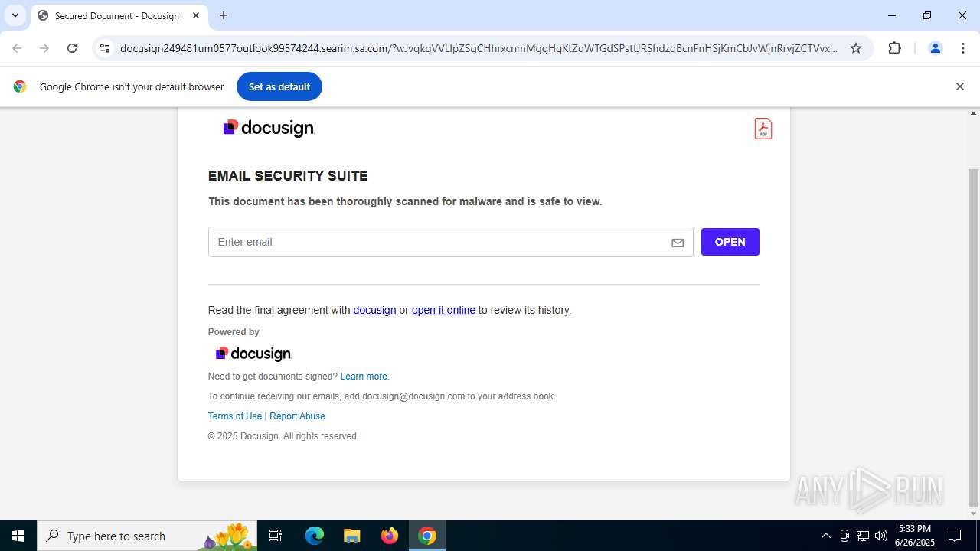Open the Report Abuse link
The height and width of the screenshot is (551, 980).
pos(297,416)
